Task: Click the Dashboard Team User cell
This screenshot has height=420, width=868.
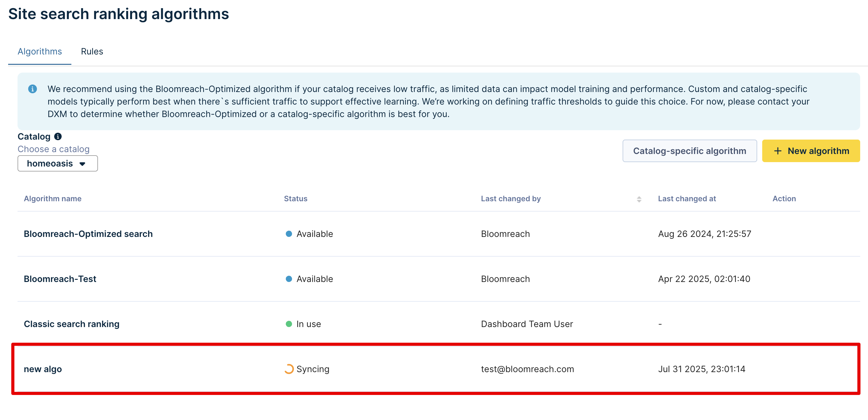Action: pyautogui.click(x=527, y=324)
